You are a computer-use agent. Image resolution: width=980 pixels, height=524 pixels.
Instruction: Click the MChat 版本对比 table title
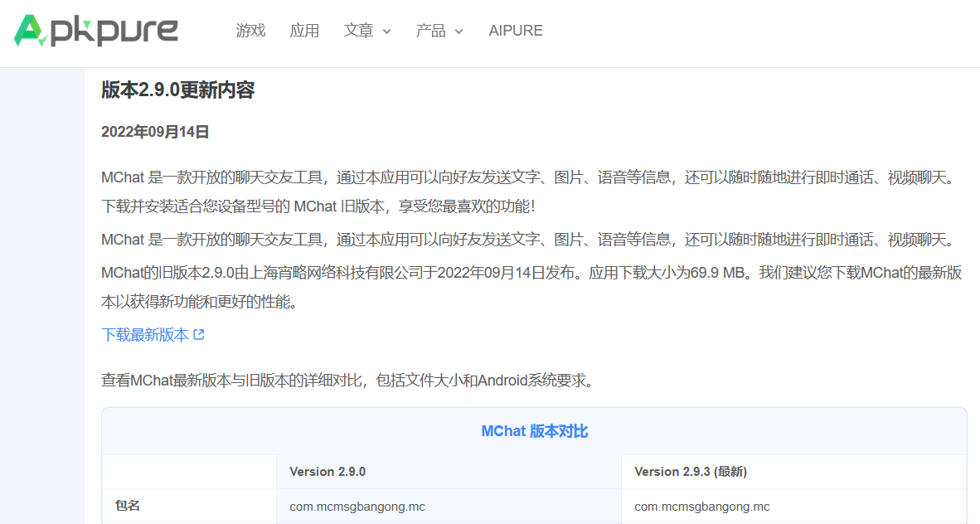click(x=535, y=431)
